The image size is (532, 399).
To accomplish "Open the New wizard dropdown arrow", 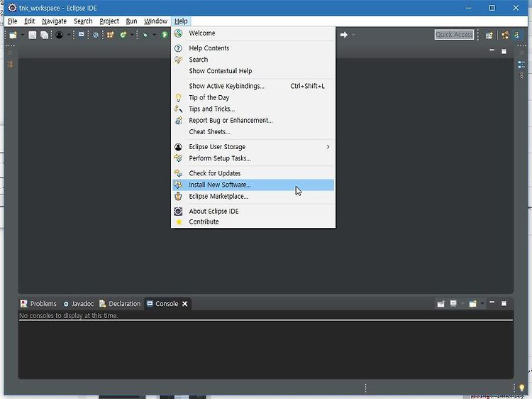I will pyautogui.click(x=22, y=35).
